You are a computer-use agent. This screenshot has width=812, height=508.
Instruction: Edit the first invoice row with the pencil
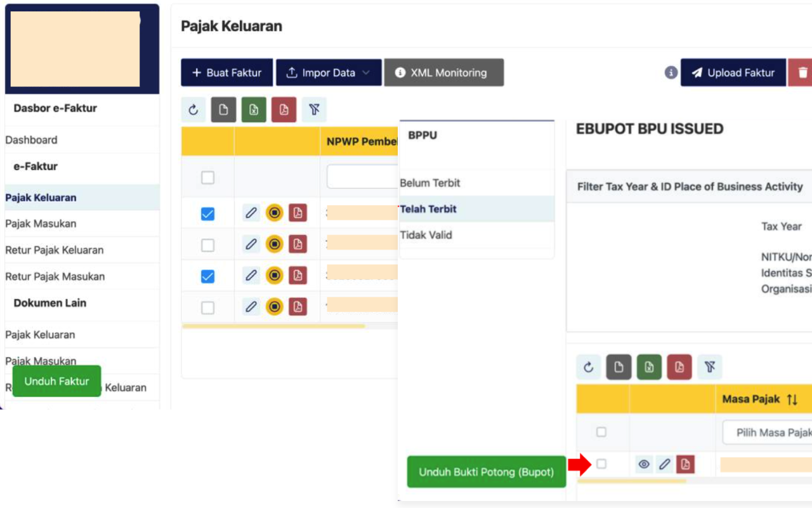click(x=251, y=213)
